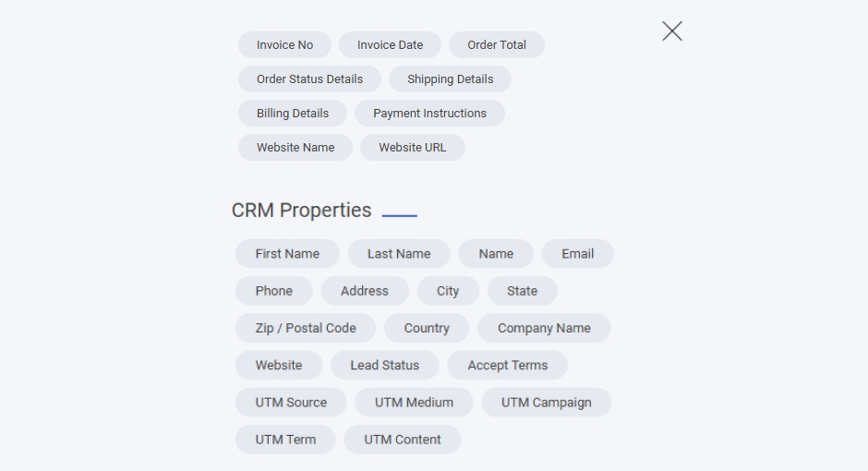Choose the Order Status Details tag
The width and height of the screenshot is (868, 471).
tap(309, 79)
